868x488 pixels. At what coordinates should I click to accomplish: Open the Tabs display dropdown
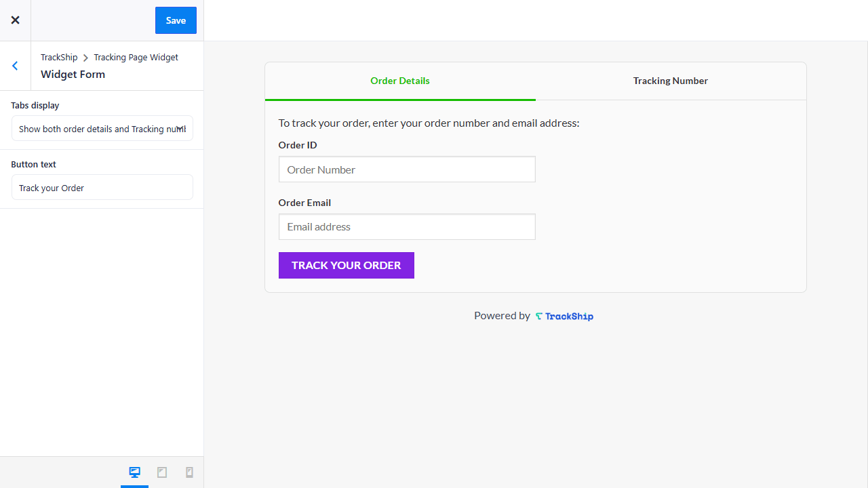[102, 129]
